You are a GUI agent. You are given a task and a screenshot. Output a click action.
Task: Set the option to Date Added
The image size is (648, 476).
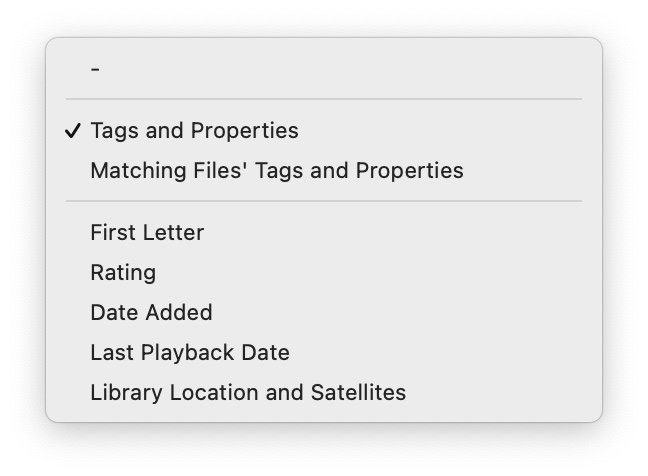pos(151,313)
